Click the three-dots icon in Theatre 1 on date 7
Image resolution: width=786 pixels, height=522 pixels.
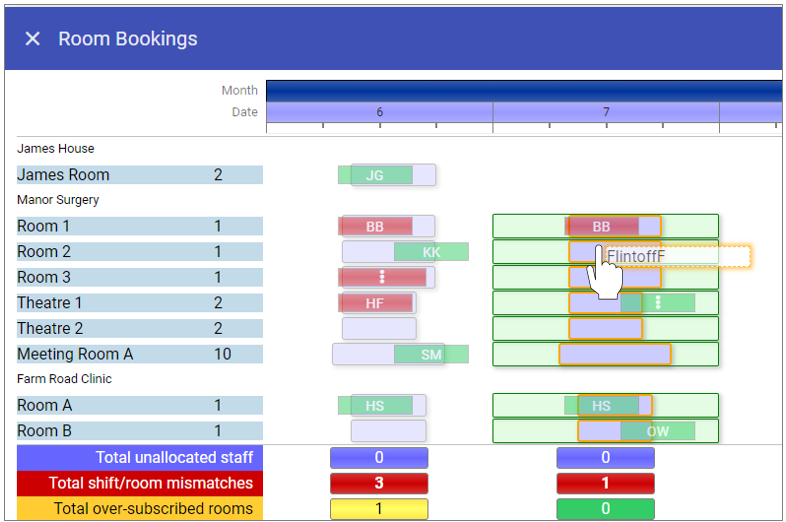[x=658, y=302]
